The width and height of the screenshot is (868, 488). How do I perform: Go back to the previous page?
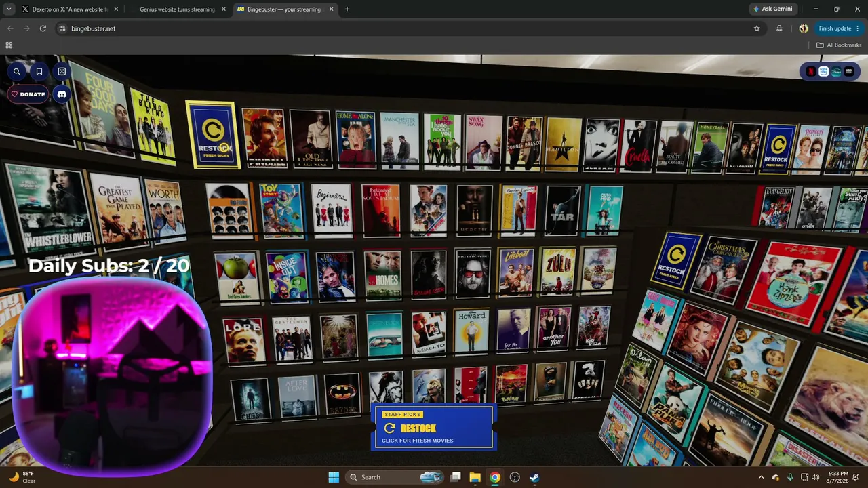pyautogui.click(x=10, y=28)
